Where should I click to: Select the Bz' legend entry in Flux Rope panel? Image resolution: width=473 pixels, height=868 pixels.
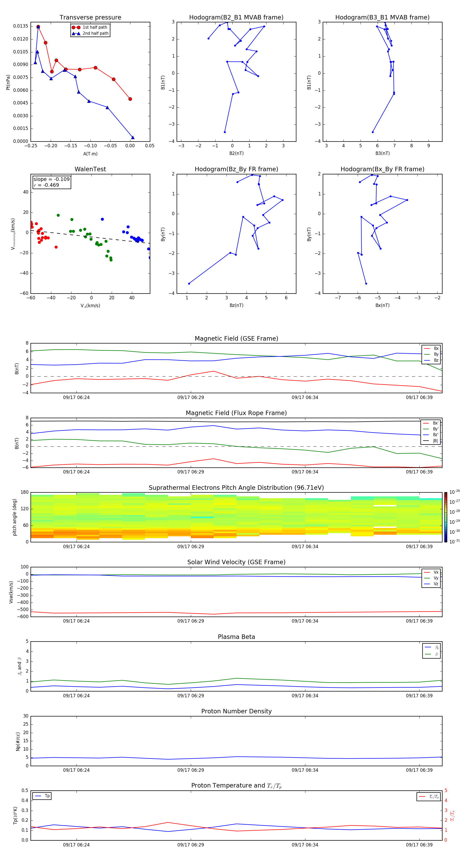tap(431, 435)
